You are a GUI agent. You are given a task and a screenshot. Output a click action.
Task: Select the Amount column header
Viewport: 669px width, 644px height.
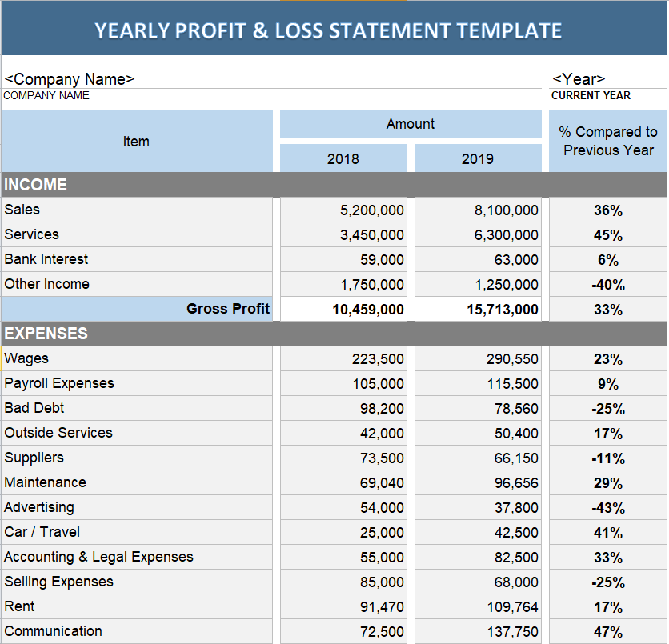[x=411, y=124]
